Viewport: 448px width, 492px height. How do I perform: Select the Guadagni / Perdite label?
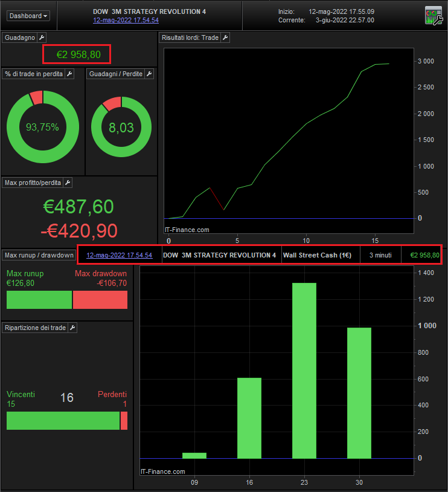[116, 74]
